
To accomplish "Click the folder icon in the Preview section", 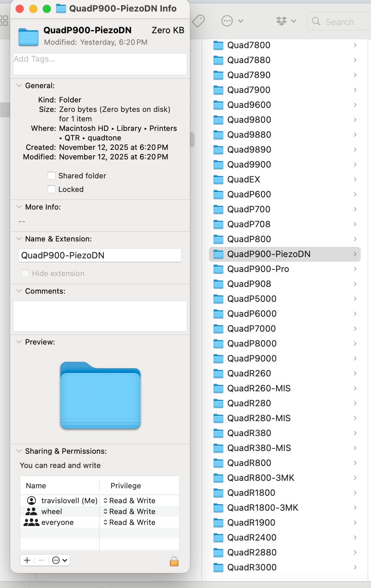I will (x=100, y=395).
